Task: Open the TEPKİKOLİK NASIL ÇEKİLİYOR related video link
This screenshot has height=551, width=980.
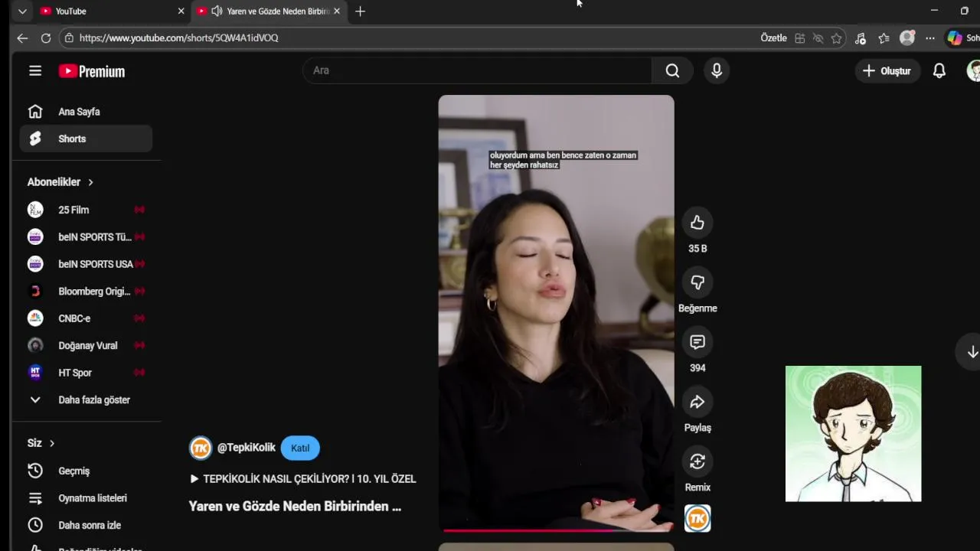Action: [302, 479]
